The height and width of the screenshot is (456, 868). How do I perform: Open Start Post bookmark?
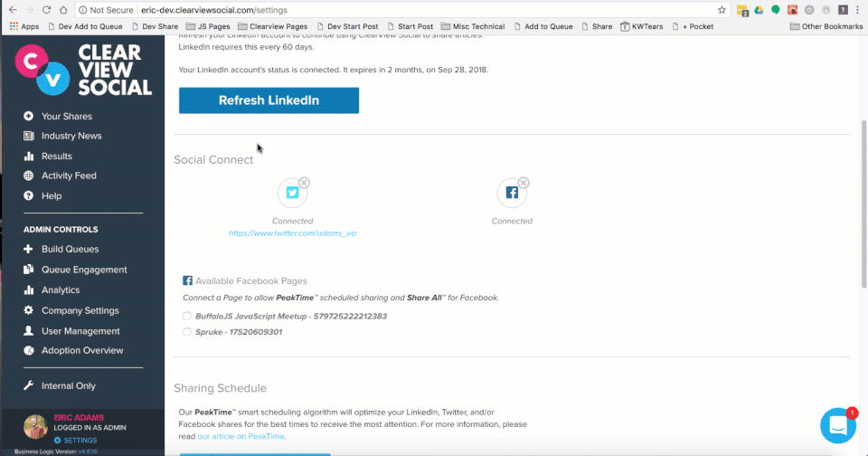410,26
